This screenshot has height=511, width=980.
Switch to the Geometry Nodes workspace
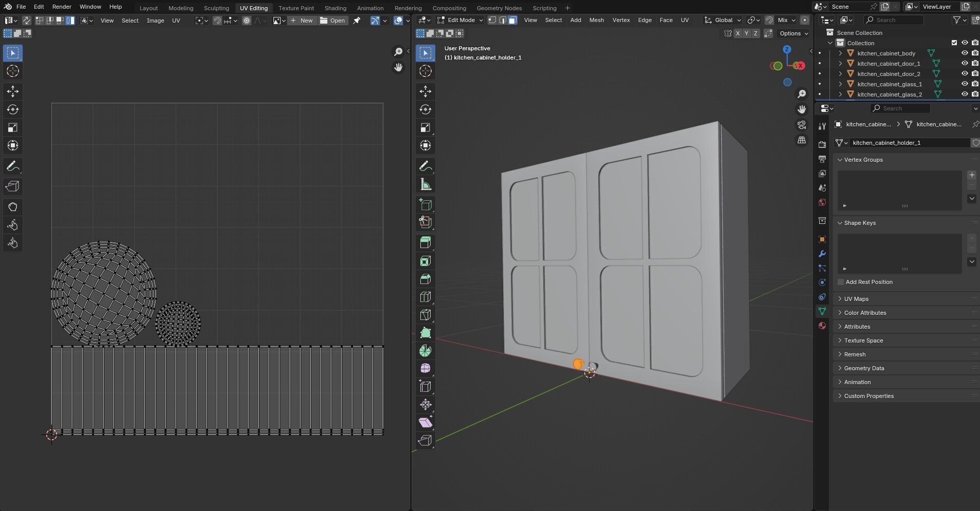(x=499, y=8)
